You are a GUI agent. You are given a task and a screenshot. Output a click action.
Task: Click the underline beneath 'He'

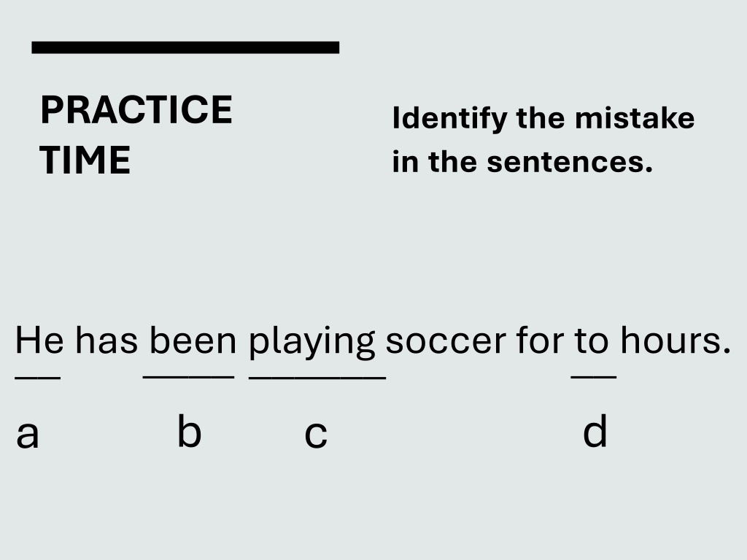point(38,378)
